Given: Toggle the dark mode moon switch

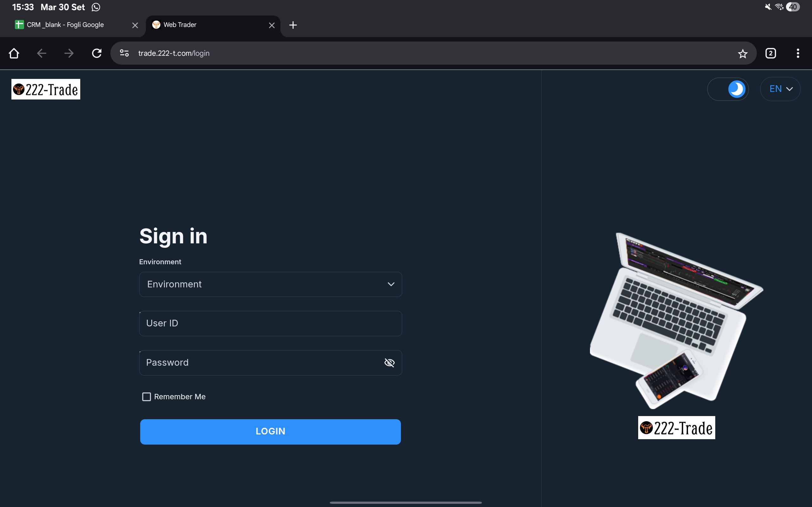Looking at the screenshot, I should pyautogui.click(x=728, y=89).
